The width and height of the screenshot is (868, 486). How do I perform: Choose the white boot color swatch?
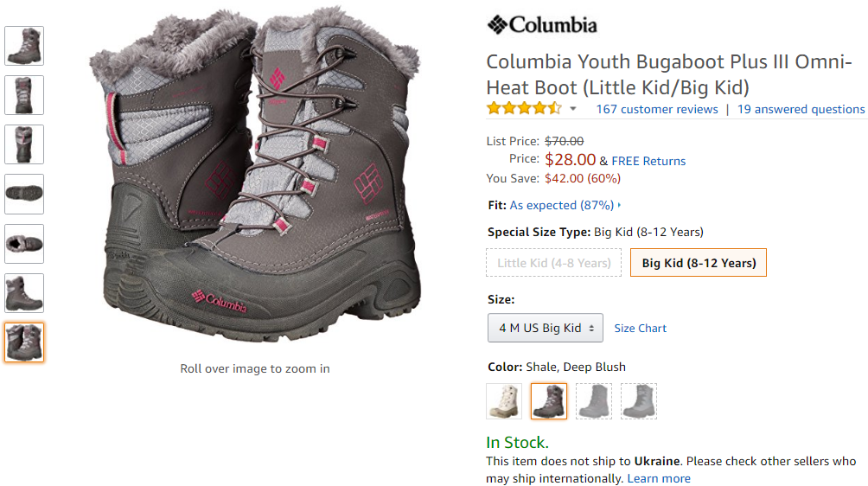[504, 400]
